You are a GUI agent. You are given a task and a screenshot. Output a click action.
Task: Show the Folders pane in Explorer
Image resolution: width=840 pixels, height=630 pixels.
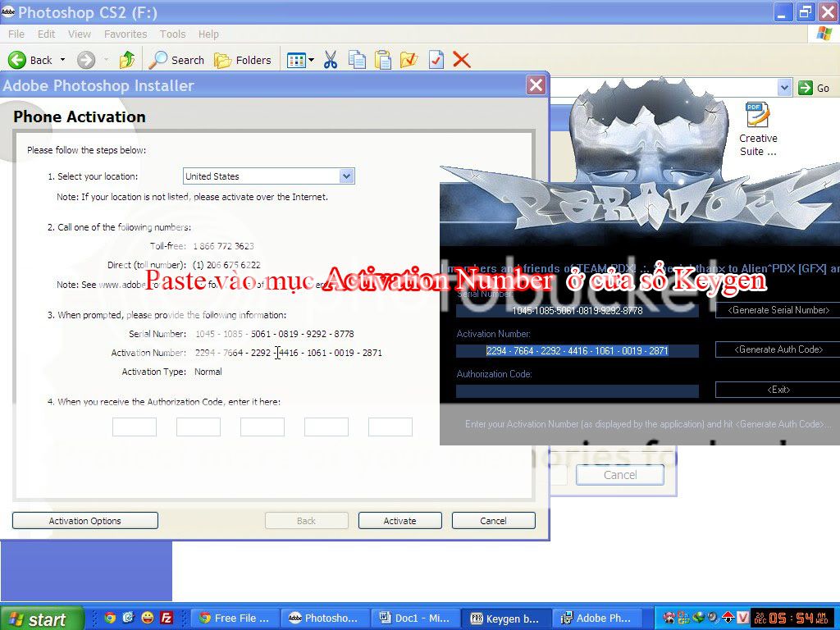click(x=243, y=60)
